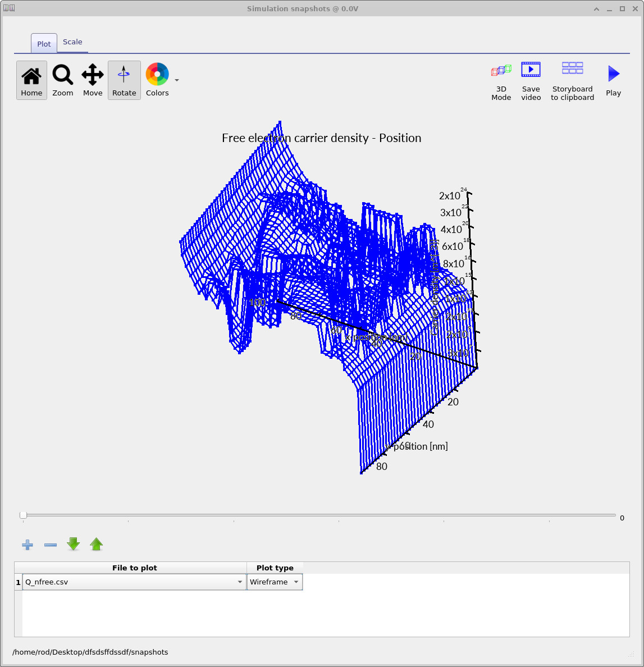Screen dimensions: 644x667
Task: Open the Colors tool
Action: [x=157, y=80]
